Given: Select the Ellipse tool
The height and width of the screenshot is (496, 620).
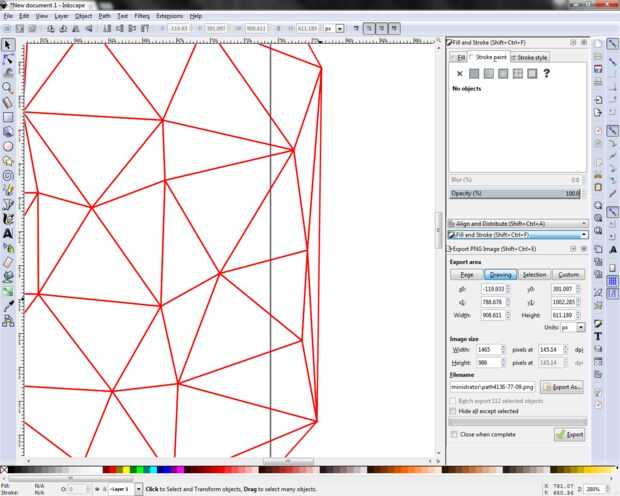Looking at the screenshot, I should (8, 146).
